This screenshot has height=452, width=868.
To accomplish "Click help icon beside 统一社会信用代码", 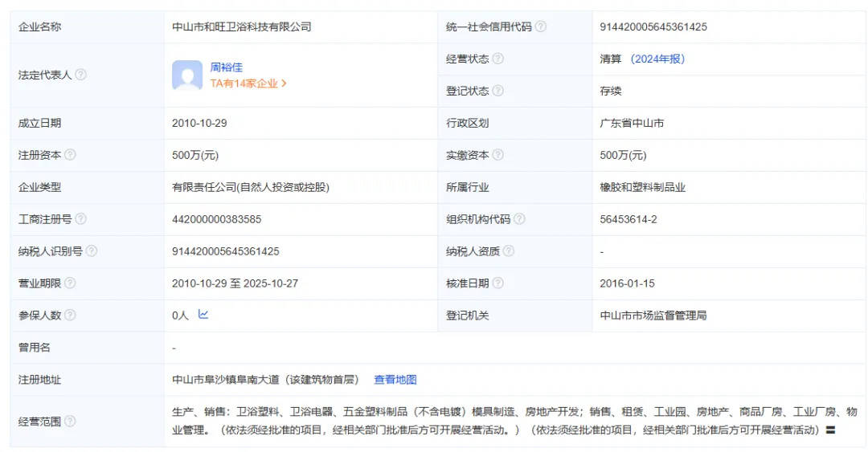I will (541, 26).
